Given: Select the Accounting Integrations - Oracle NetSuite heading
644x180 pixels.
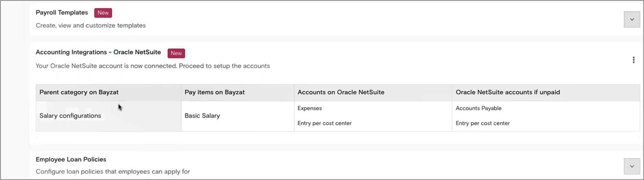Looking at the screenshot, I should [x=98, y=52].
